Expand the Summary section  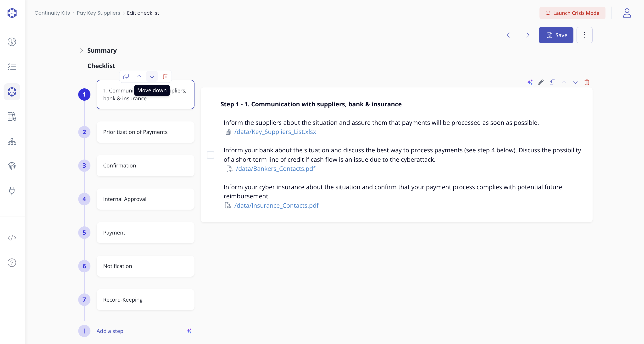click(82, 50)
